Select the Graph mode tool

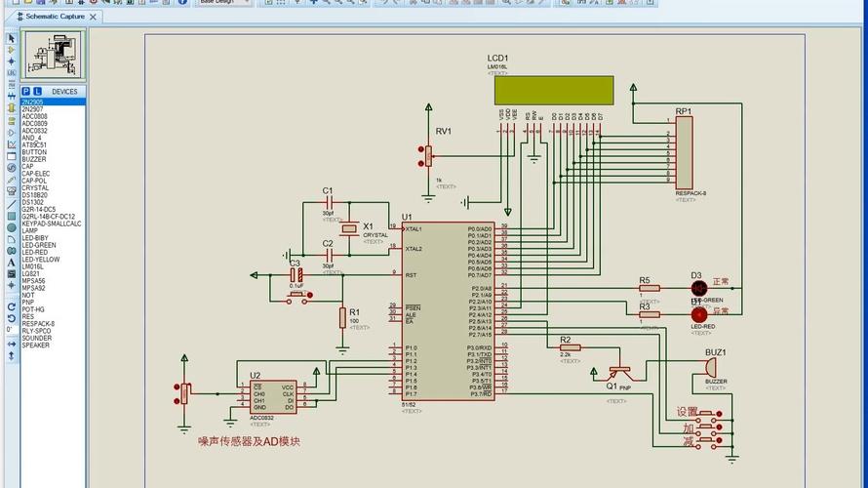point(11,144)
